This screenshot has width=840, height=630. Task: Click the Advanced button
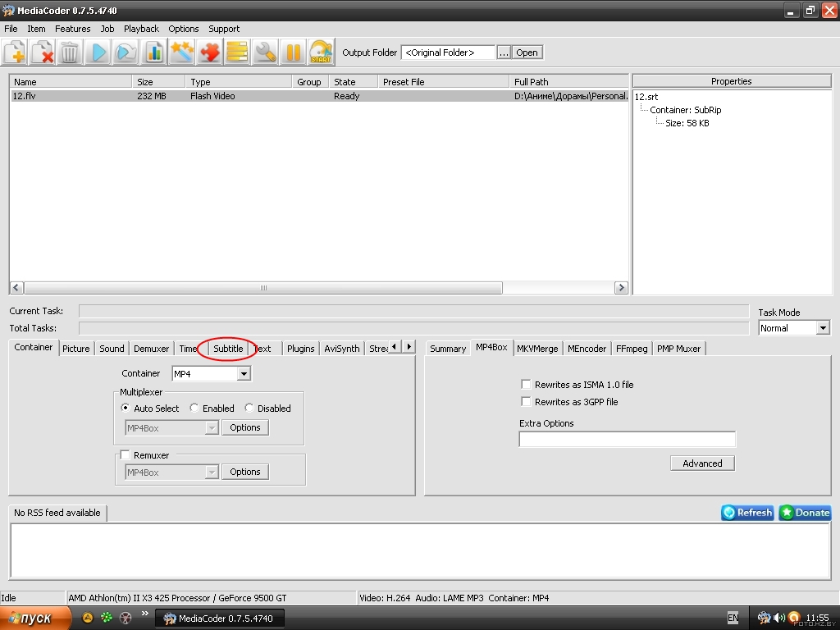click(x=702, y=463)
